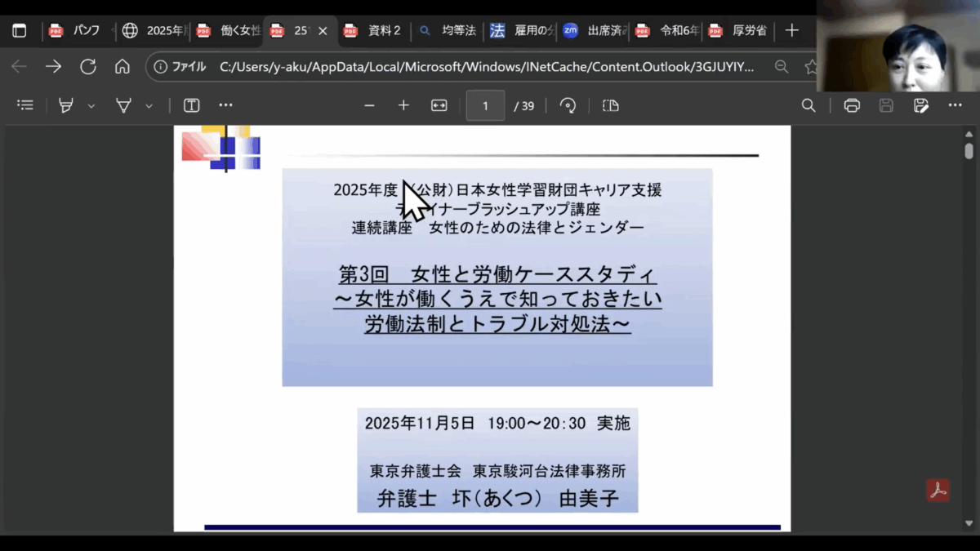Toggle the page view layout button
Viewport: 980px width, 551px height.
point(611,105)
